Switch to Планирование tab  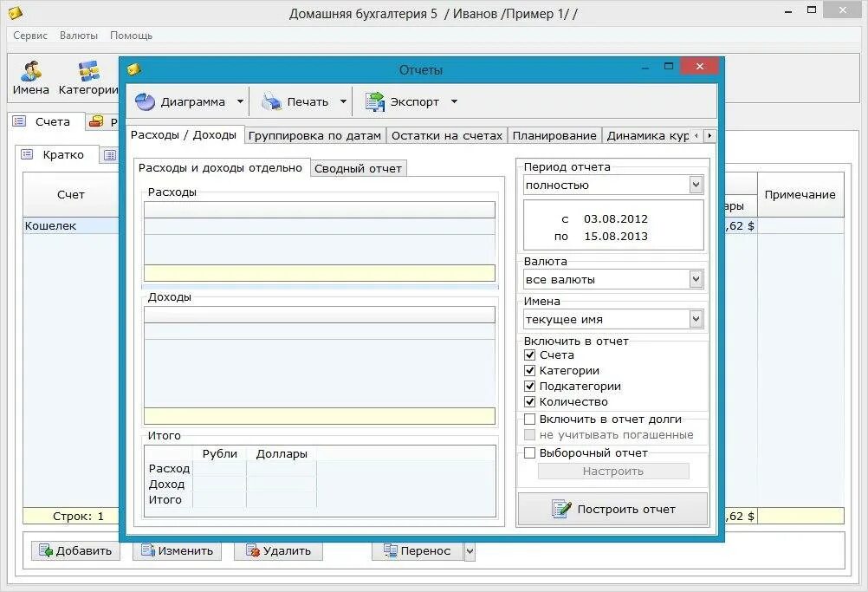[x=554, y=136]
